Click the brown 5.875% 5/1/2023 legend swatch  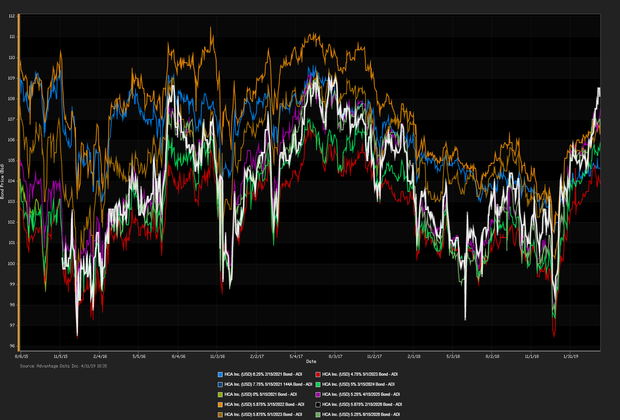click(220, 414)
